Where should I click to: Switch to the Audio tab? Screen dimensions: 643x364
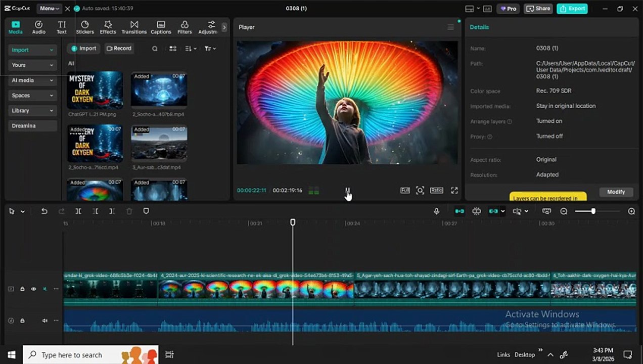click(x=39, y=27)
